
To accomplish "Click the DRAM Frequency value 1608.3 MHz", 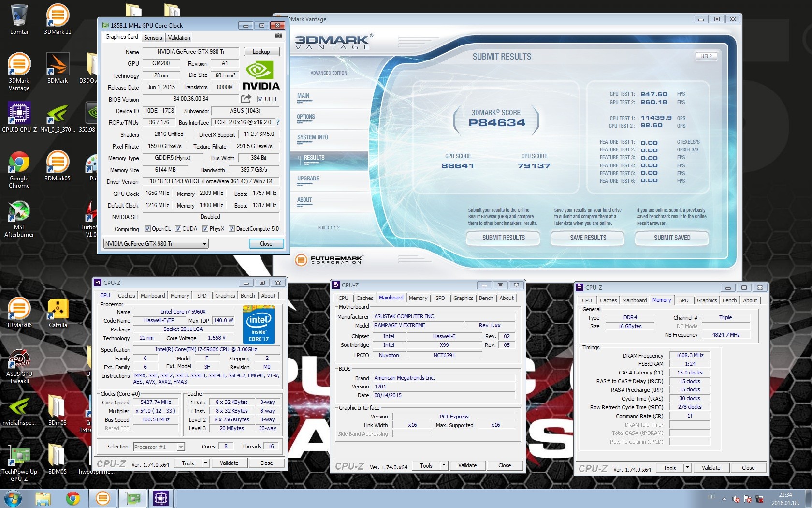I will (x=690, y=356).
